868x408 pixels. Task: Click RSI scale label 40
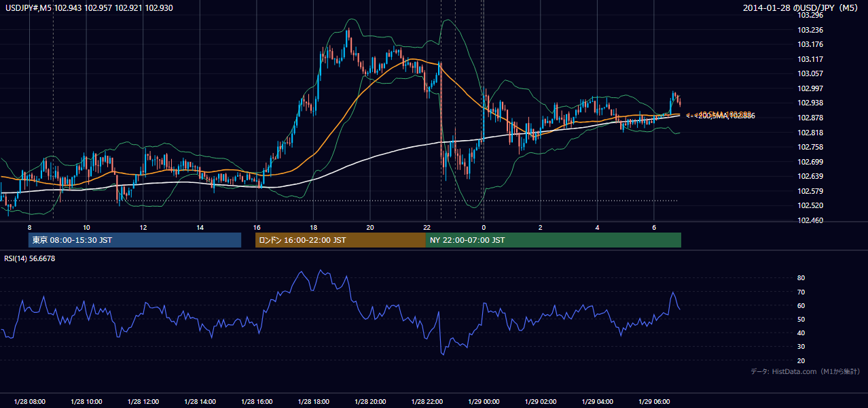click(x=801, y=333)
